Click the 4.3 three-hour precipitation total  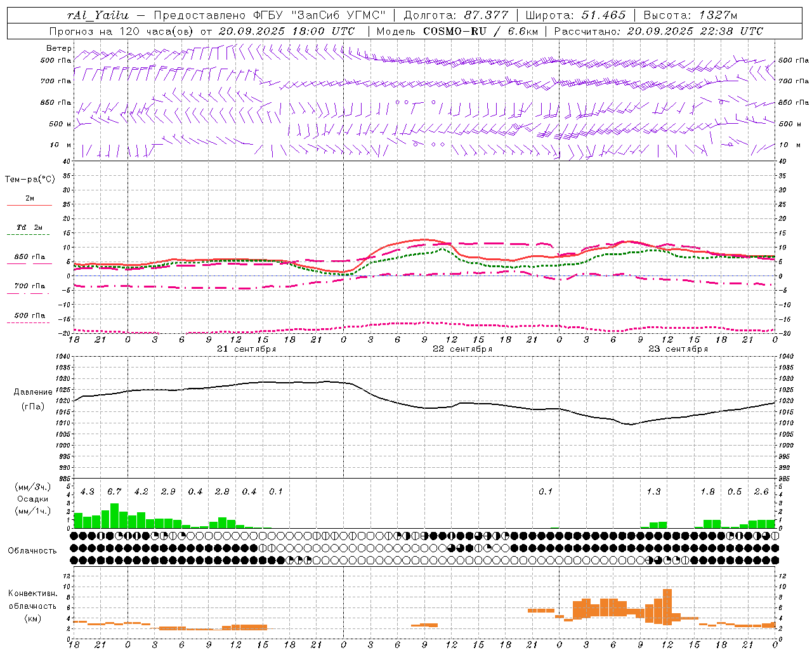(x=88, y=491)
